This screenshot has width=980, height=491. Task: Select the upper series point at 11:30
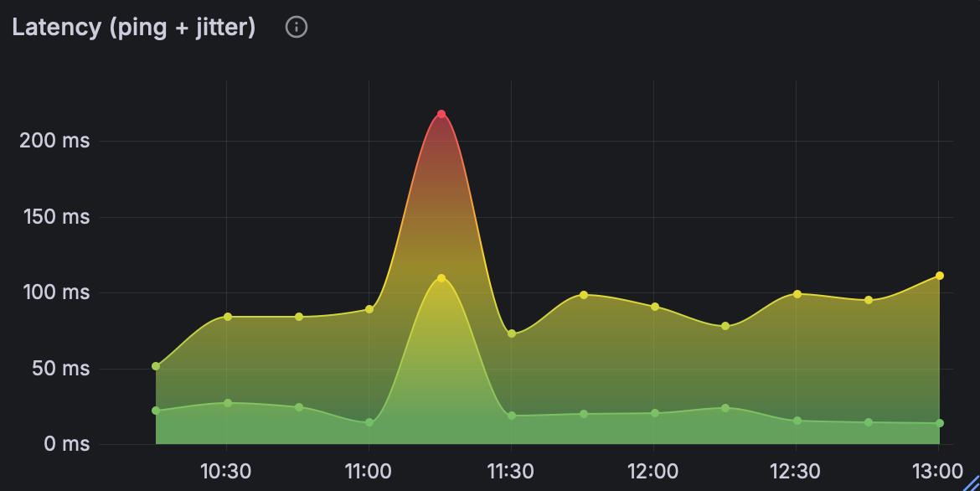[512, 333]
